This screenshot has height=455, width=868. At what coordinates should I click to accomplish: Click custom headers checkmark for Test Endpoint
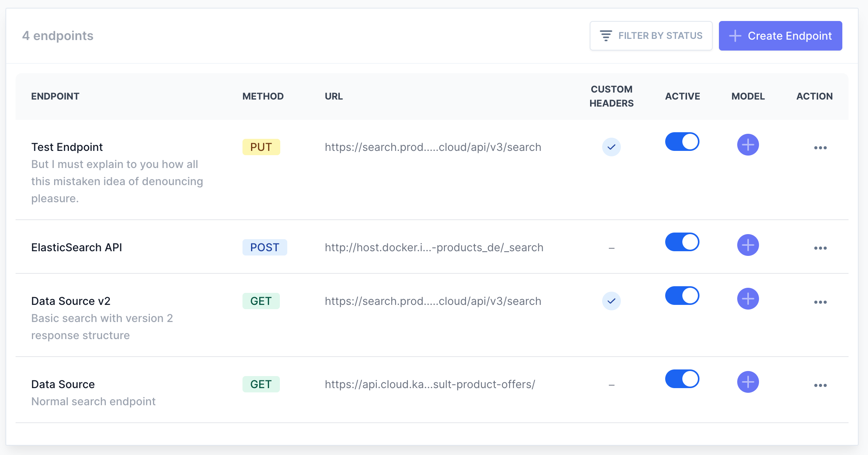[611, 147]
